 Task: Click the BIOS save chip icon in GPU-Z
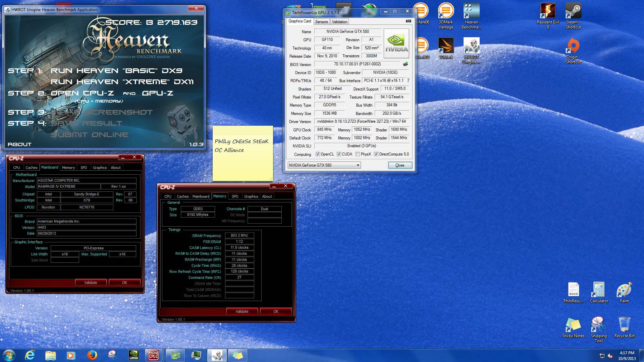pos(406,64)
